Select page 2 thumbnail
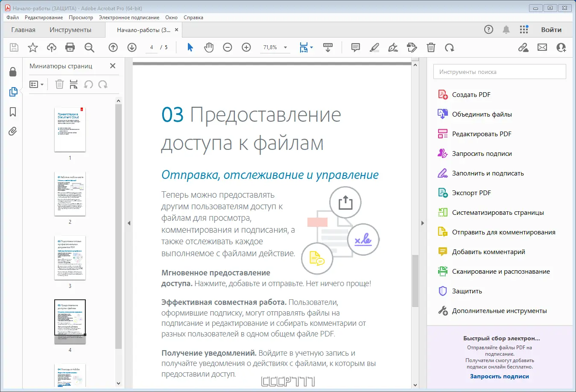576x392 pixels. click(x=70, y=193)
